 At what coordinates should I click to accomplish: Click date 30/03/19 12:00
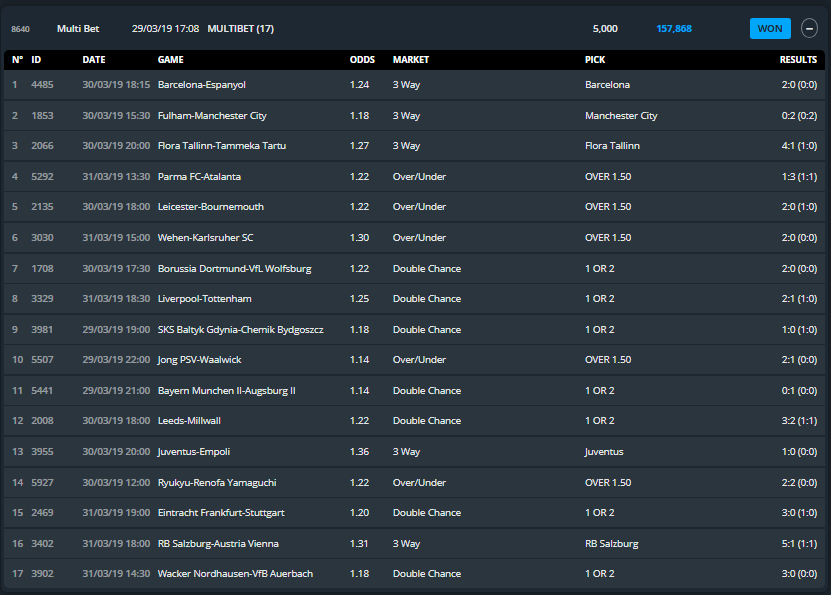point(116,483)
